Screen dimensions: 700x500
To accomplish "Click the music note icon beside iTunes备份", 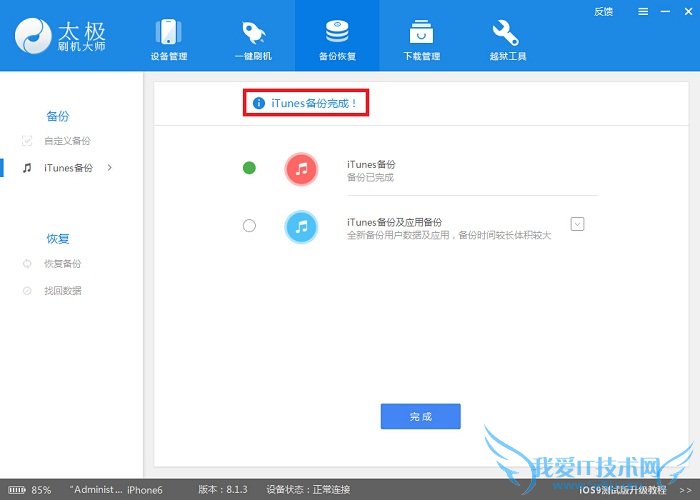I will 27,168.
